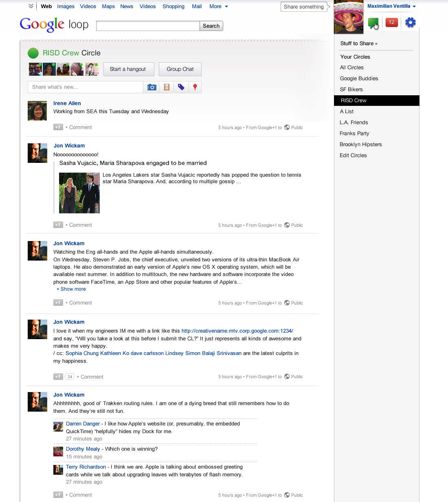
Task: Expand post with Show more link
Action: 71,289
